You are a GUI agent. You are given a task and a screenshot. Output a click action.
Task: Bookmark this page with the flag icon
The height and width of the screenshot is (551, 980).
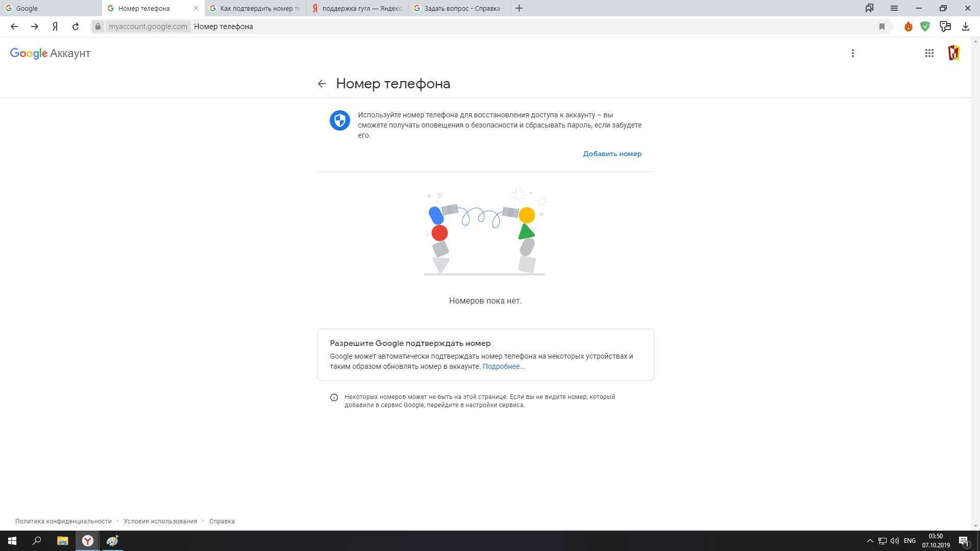pos(881,27)
